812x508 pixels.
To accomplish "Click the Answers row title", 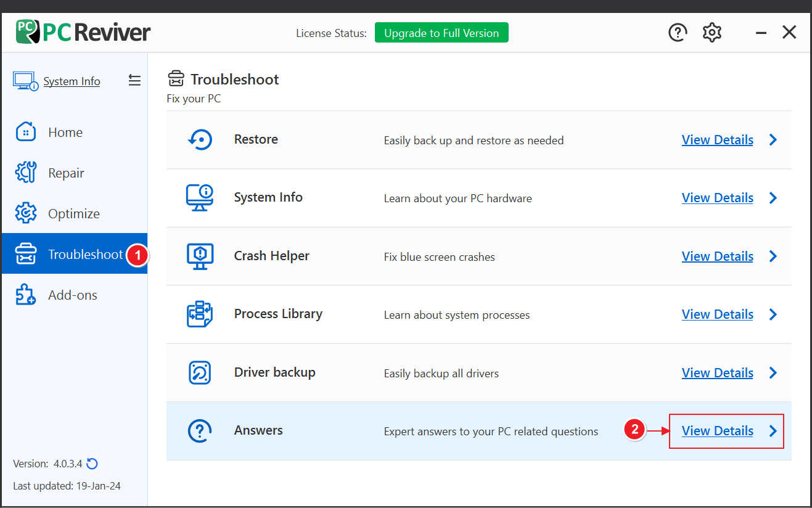I will click(258, 430).
